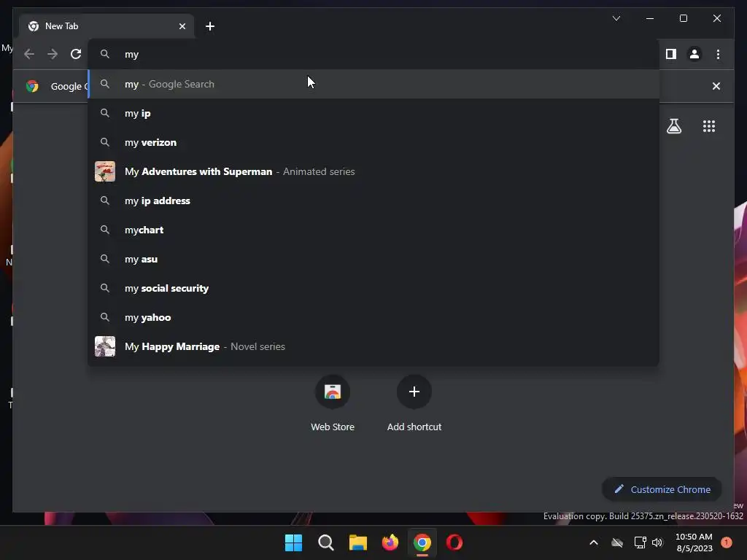The height and width of the screenshot is (560, 747).
Task: Click the address bar with 'my' typed
Action: [373, 54]
